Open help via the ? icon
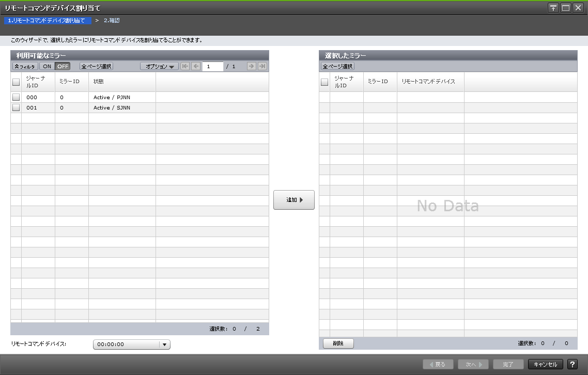The height and width of the screenshot is (375, 588). click(x=573, y=364)
